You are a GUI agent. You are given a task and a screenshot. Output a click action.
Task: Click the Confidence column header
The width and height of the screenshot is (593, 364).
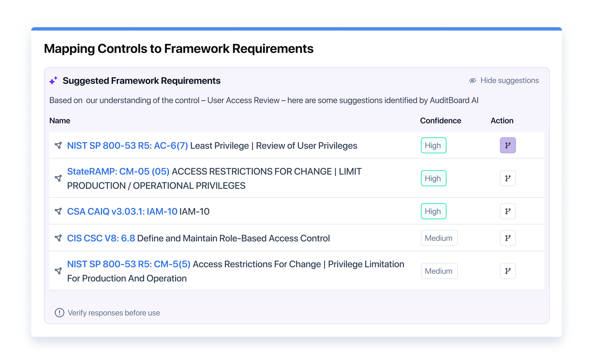pos(440,120)
